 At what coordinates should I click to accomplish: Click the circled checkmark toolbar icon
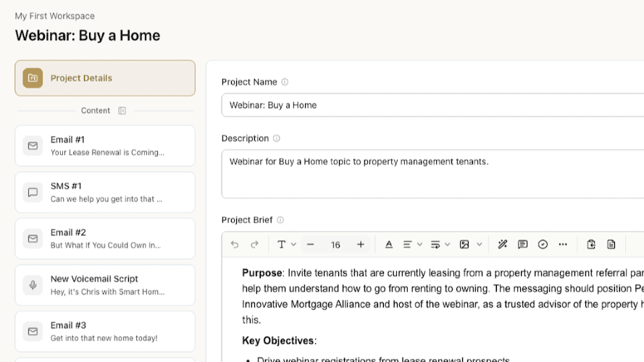(543, 245)
